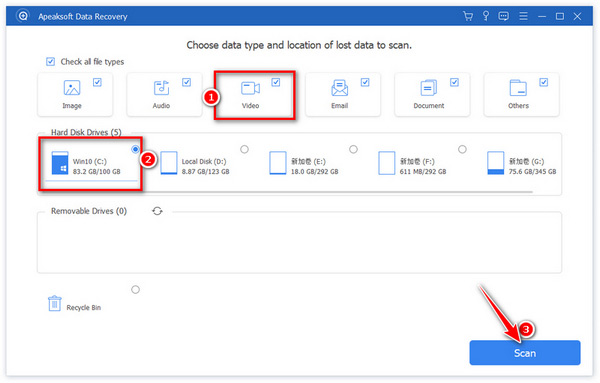Click the Local Disk (D:) drive icon
Image resolution: width=600 pixels, height=383 pixels.
tap(169, 163)
